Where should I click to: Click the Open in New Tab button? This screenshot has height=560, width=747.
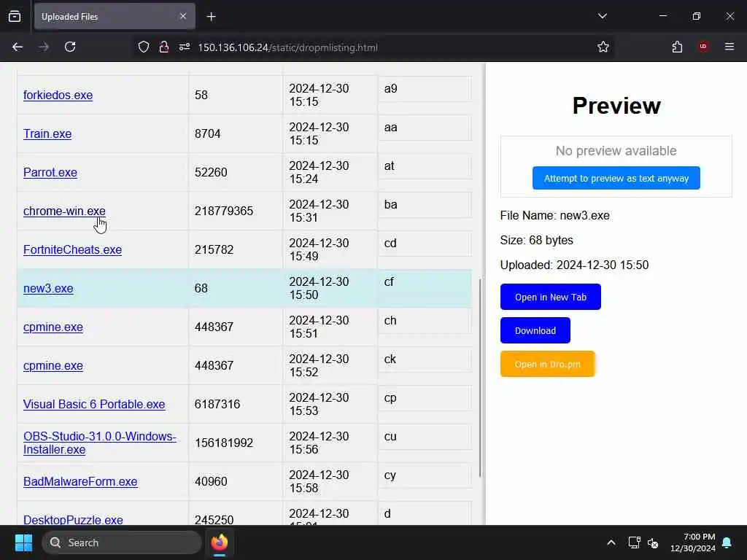coord(550,297)
